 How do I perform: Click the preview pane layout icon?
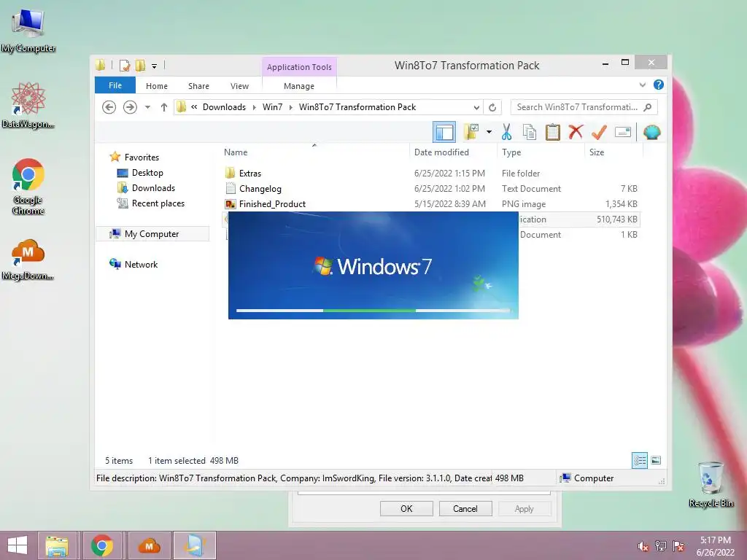[444, 132]
